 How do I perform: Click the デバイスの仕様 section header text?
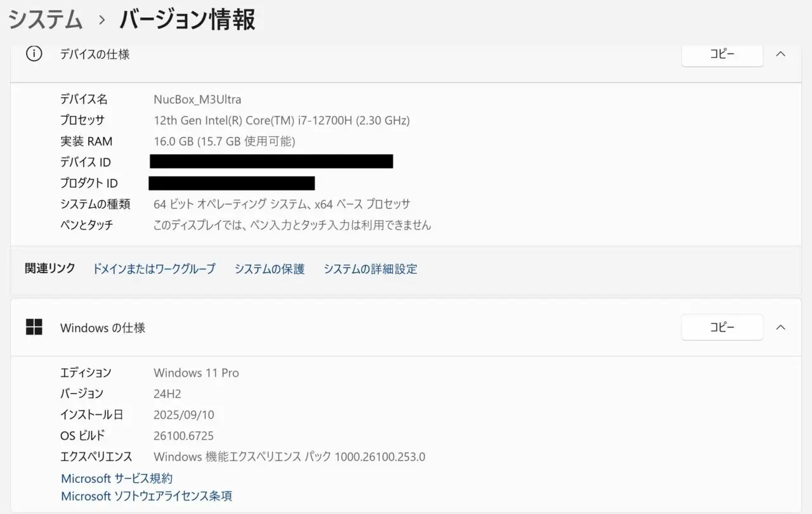[95, 55]
